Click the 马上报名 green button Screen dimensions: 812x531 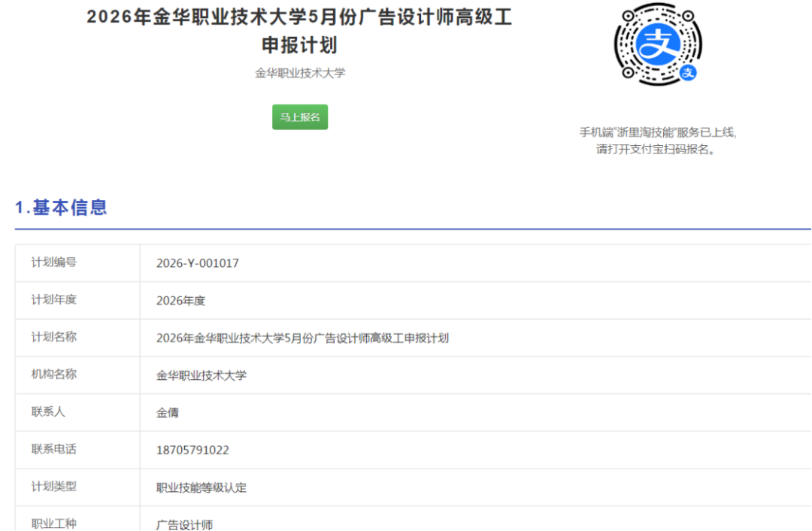[x=299, y=117]
